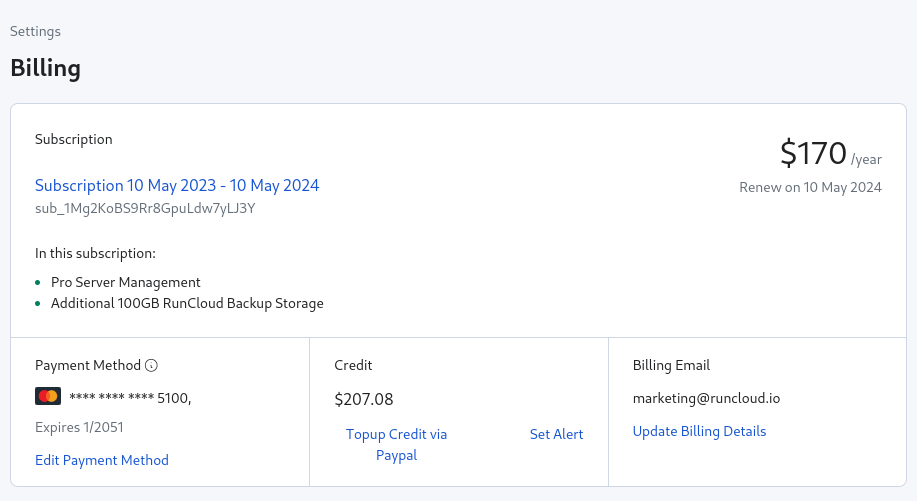The height and width of the screenshot is (501, 917).
Task: Click the Expires 1/2051 text
Action: (79, 427)
